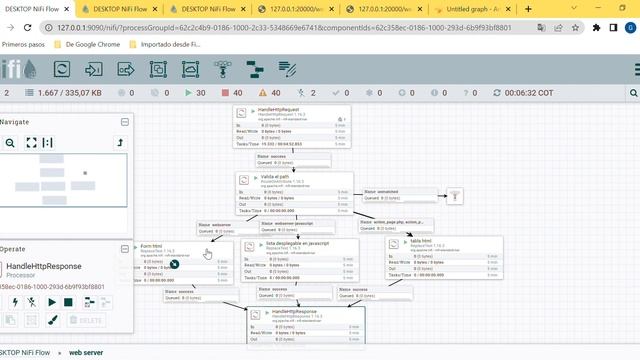Select the Funnel toolbar icon
Viewport: 640px width, 360px height.
(222, 69)
